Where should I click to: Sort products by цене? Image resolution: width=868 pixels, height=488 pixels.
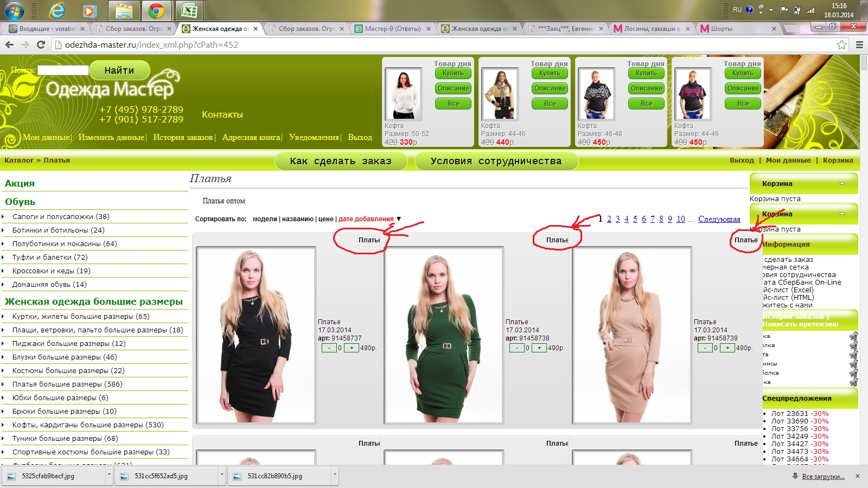click(x=325, y=219)
